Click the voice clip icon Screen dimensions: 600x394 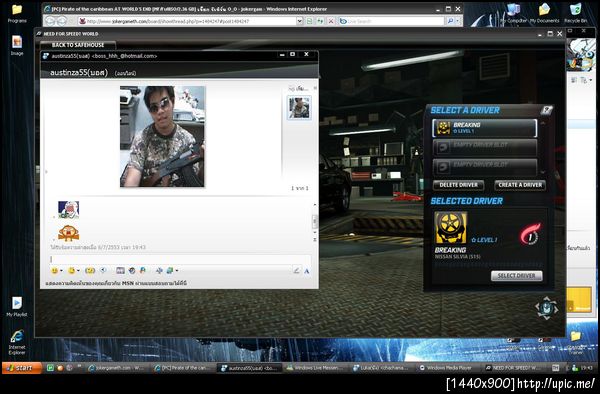[x=103, y=270]
